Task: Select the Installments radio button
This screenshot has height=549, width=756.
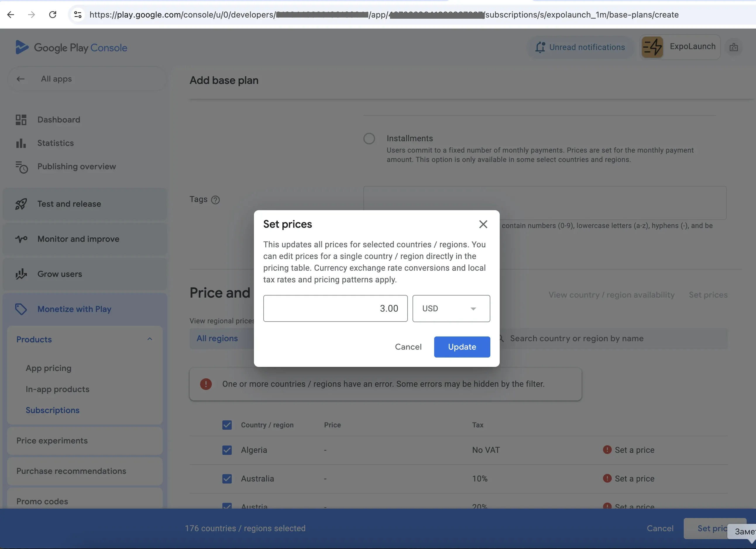Action: point(369,139)
